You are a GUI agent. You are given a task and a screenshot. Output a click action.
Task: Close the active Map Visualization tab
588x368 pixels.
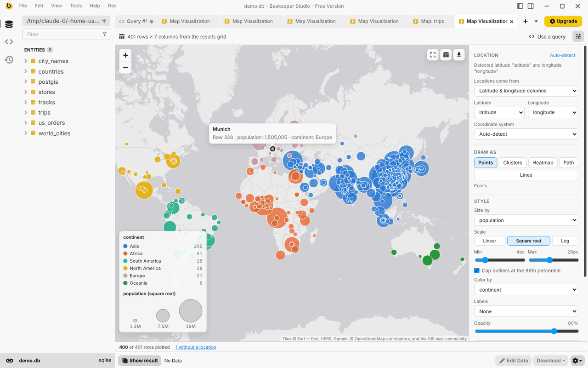click(x=512, y=22)
